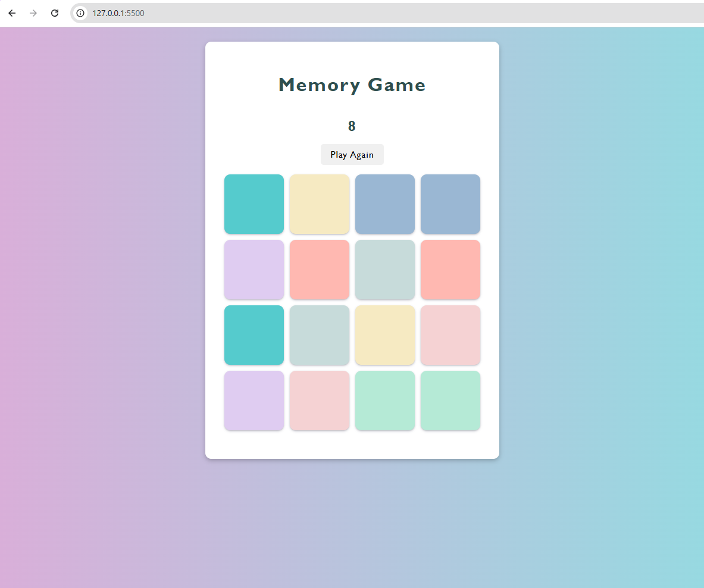Pick the light pink card in the bottom row
The image size is (704, 588).
click(320, 401)
